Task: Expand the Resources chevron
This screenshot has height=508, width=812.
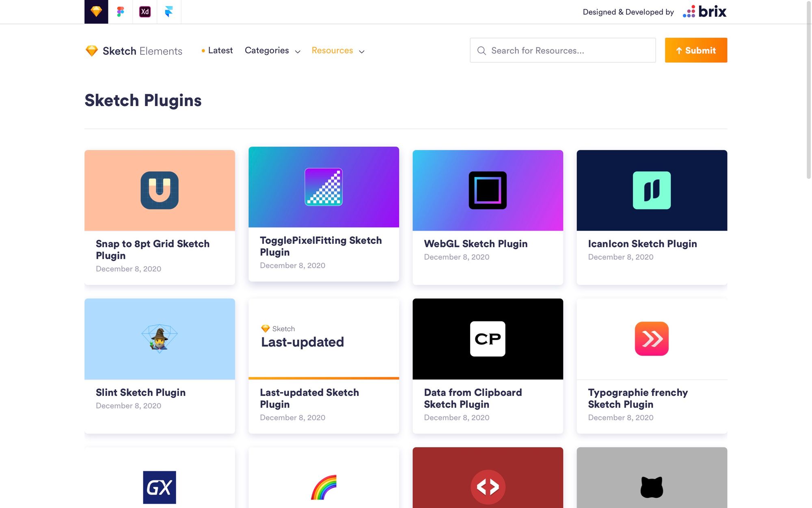Action: click(362, 52)
